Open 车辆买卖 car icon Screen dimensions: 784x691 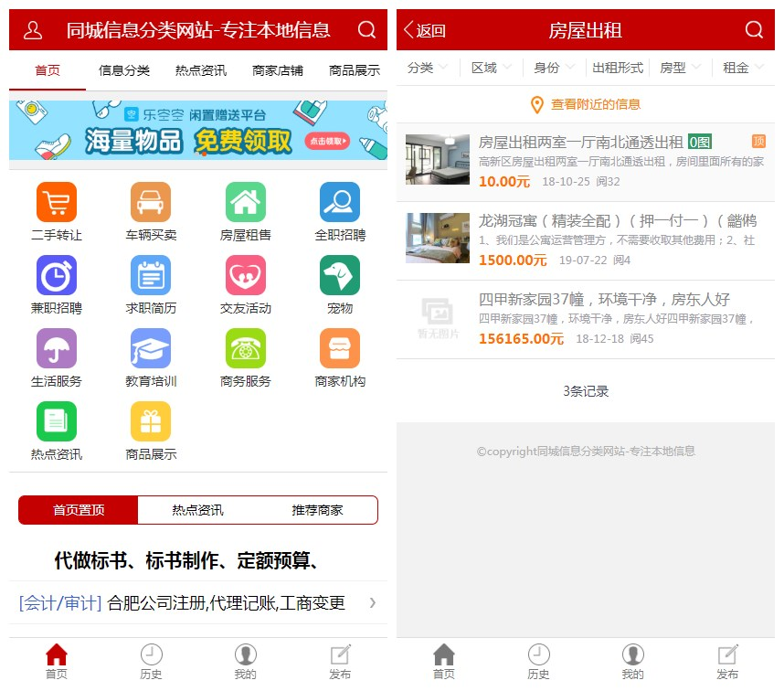click(151, 202)
